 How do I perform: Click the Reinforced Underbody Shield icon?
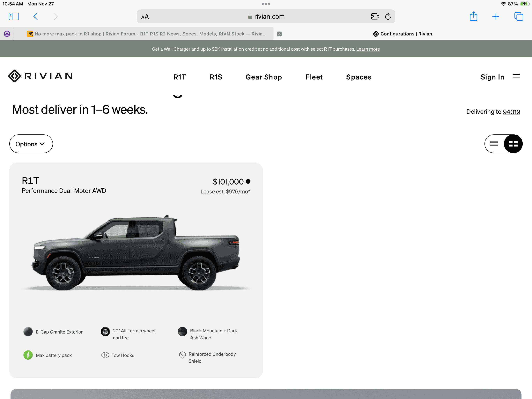(182, 355)
